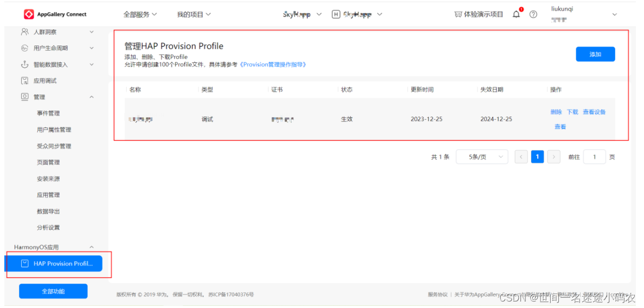Click the 人群洞察 sidebar icon
Image resolution: width=644 pixels, height=308 pixels.
click(x=24, y=31)
